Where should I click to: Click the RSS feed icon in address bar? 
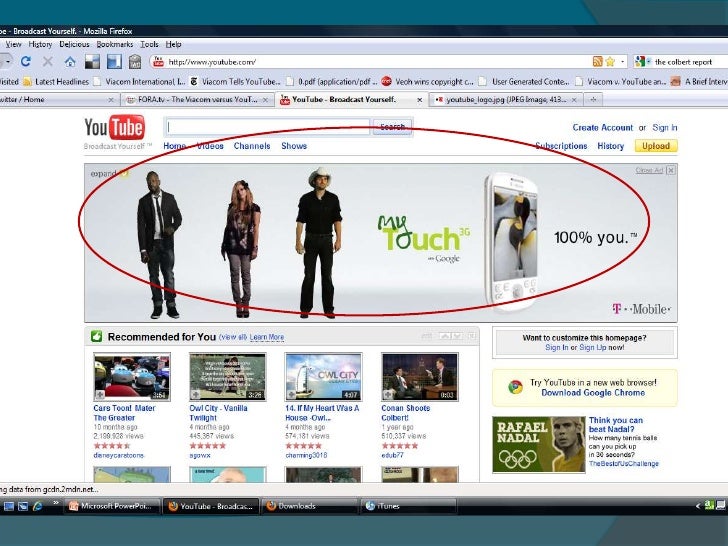pos(598,61)
